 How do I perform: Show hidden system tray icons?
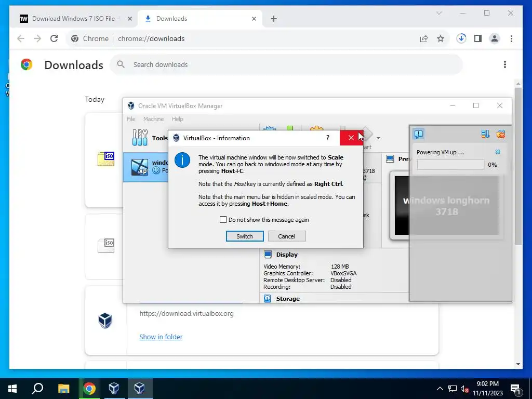pyautogui.click(x=440, y=389)
